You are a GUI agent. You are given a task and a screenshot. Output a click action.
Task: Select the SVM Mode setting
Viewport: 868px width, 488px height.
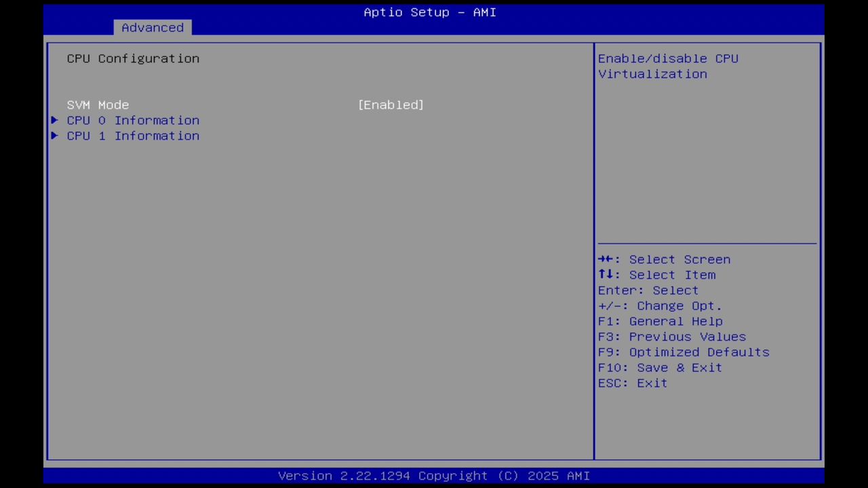click(x=98, y=104)
